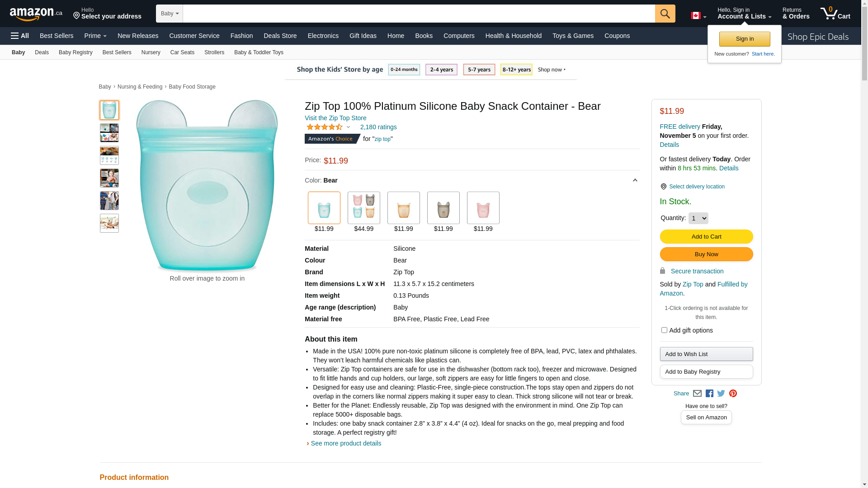Open the All hamburger menu

point(20,36)
